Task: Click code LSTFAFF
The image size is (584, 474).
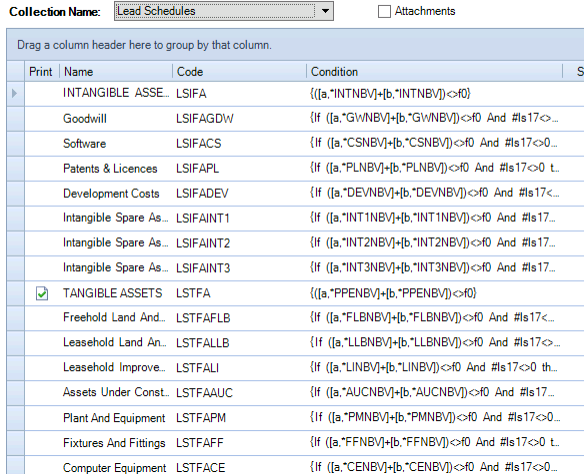Action: pos(200,443)
